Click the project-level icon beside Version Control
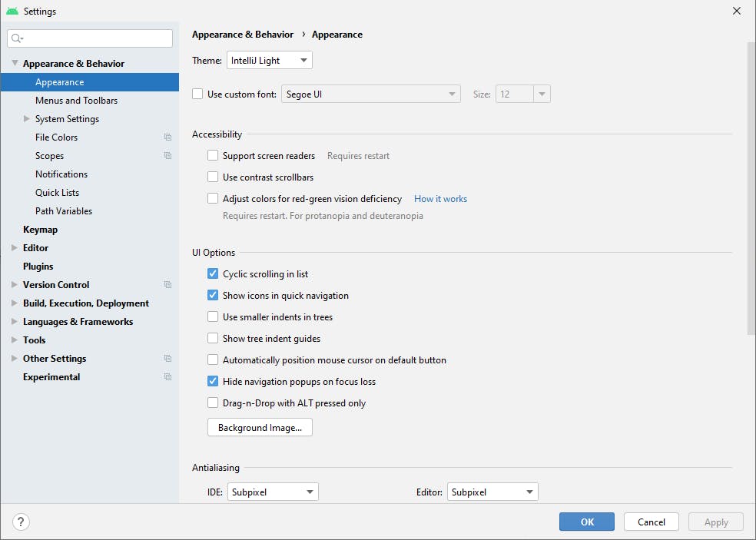 (x=167, y=285)
